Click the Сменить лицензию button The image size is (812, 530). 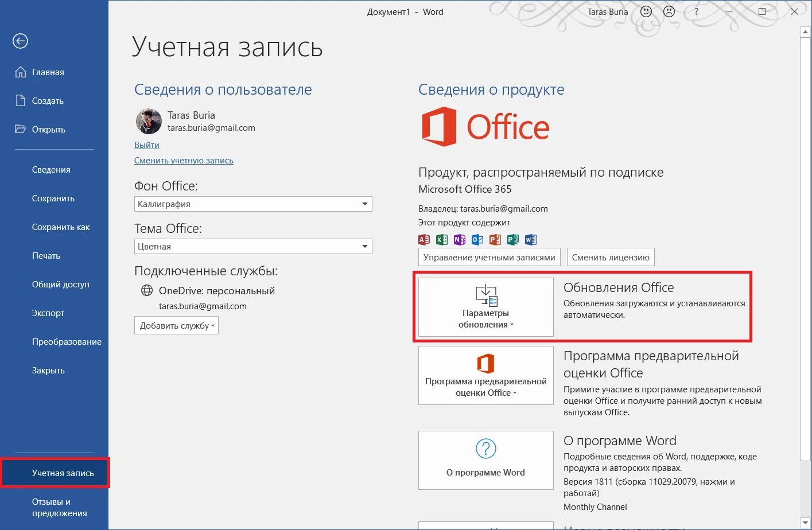pos(611,258)
